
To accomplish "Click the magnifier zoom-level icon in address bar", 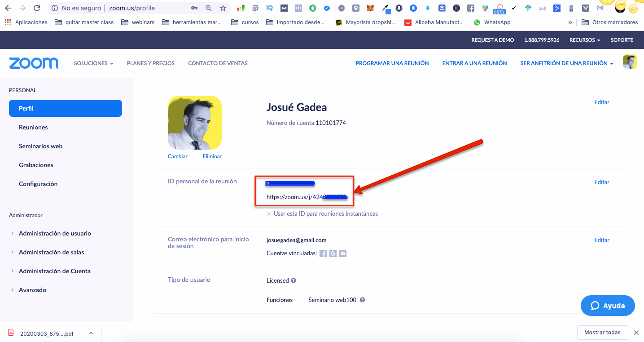I will pos(209,8).
